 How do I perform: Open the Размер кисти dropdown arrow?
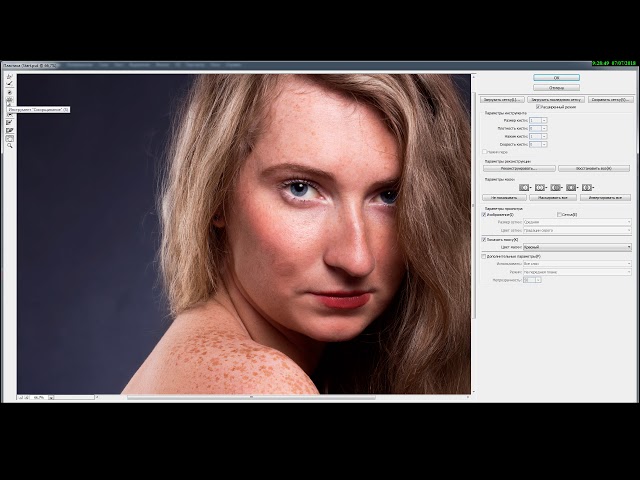coord(544,120)
